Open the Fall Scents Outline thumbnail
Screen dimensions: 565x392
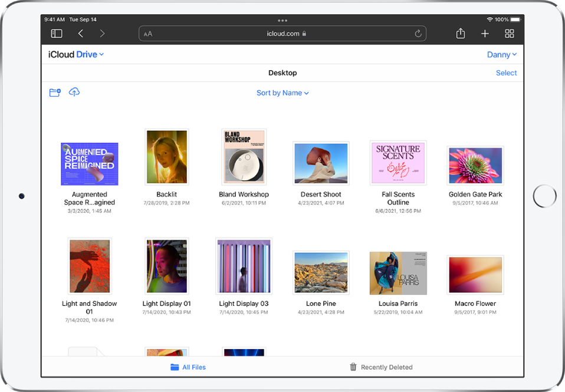coord(398,163)
